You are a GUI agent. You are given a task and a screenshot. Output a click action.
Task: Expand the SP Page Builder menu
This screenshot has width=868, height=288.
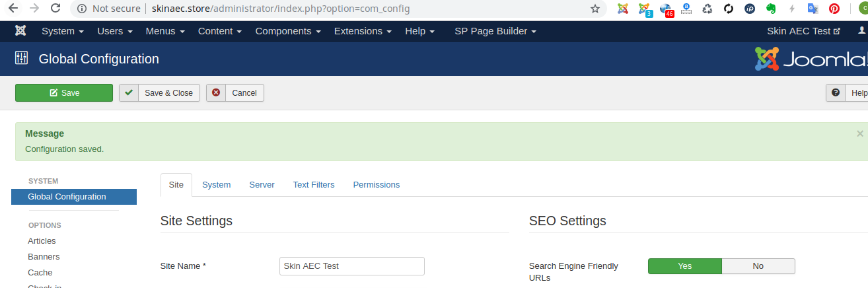495,31
